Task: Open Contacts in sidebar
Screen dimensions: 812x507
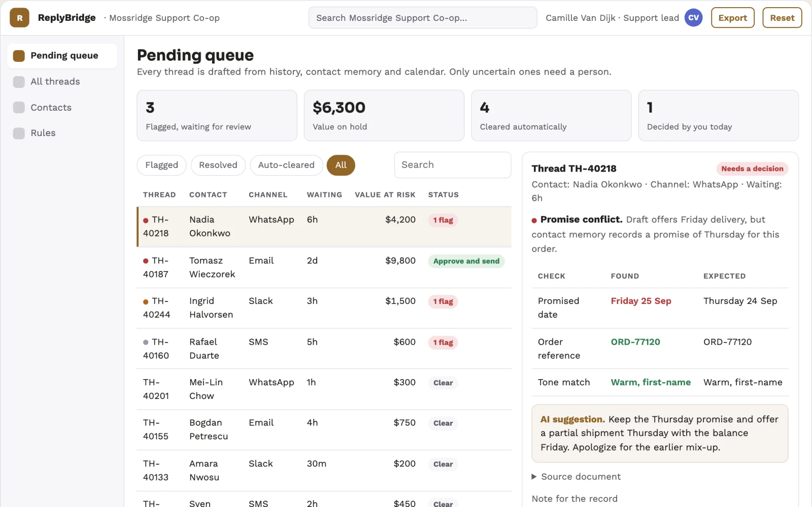Action: [62, 108]
